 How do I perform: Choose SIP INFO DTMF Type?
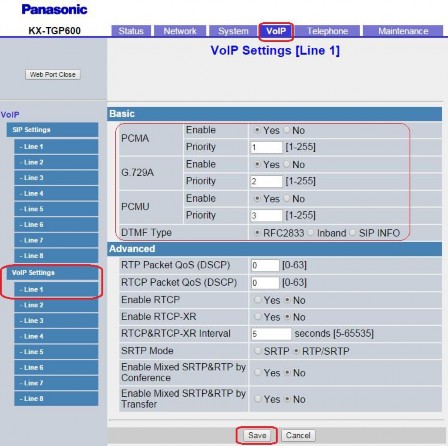[x=353, y=233]
